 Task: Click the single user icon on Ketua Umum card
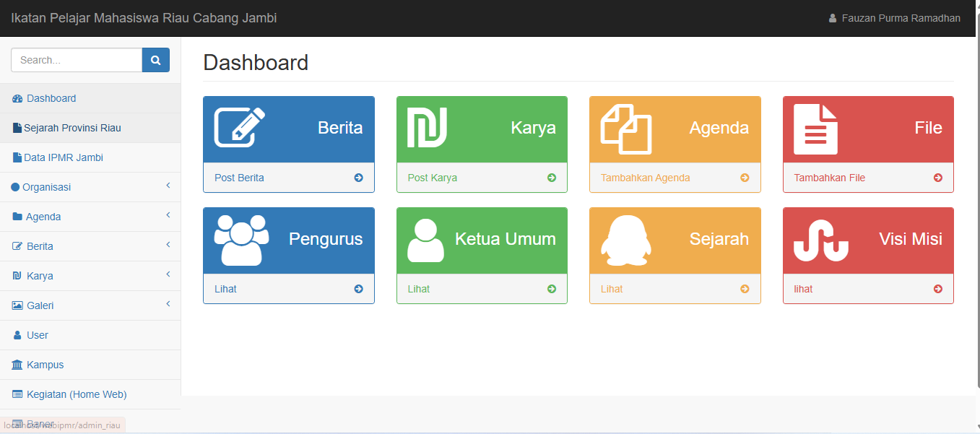(425, 239)
